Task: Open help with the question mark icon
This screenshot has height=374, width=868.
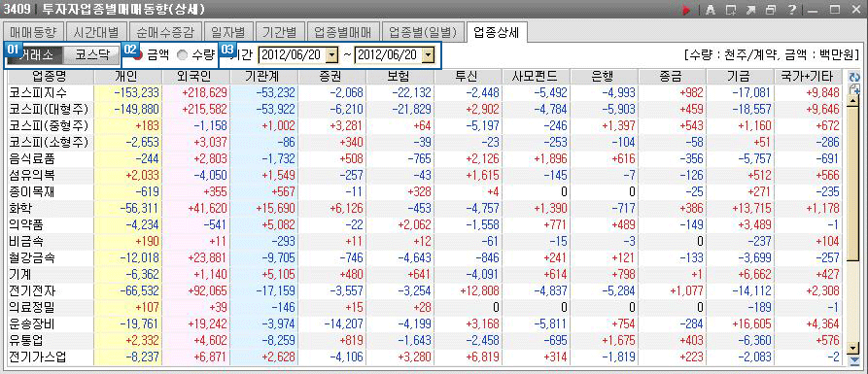Action: tap(791, 10)
